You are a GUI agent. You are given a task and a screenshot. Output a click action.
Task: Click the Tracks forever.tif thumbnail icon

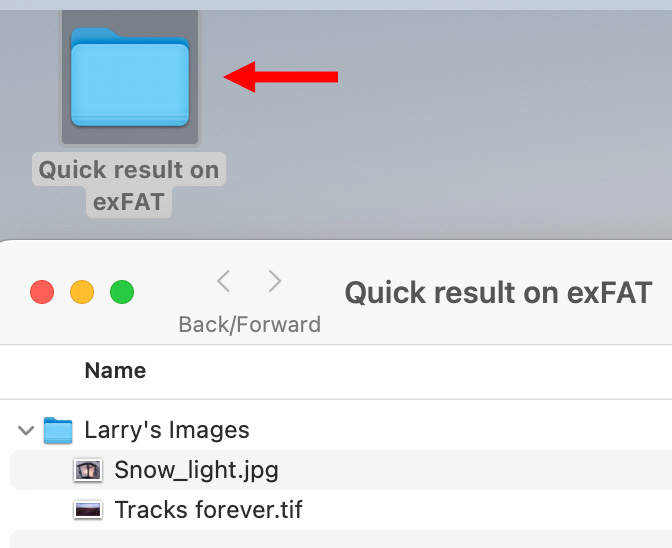[x=88, y=510]
